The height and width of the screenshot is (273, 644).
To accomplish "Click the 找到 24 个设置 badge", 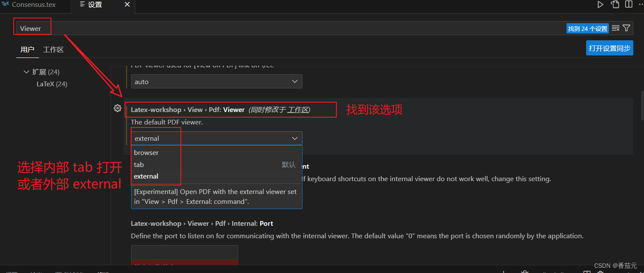I will click(587, 29).
